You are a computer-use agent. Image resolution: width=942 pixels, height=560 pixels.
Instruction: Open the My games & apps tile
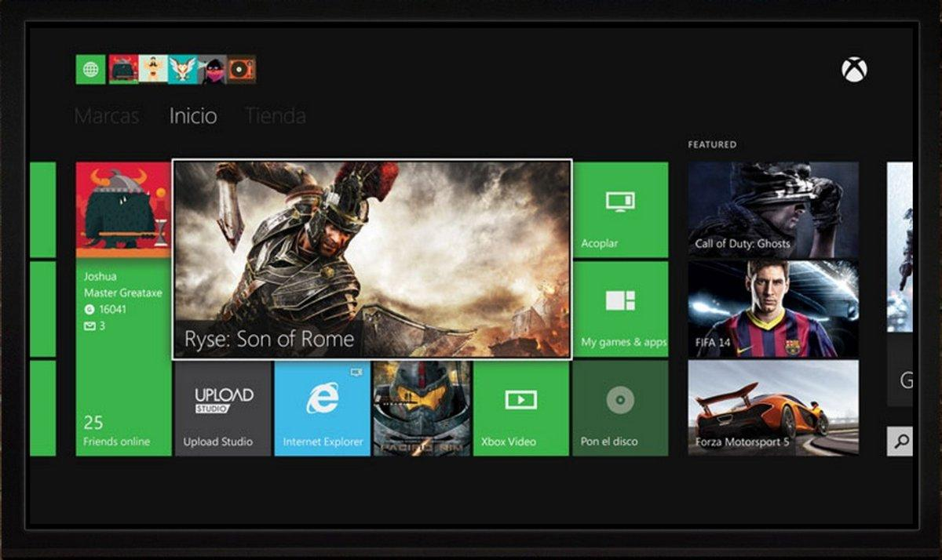621,309
